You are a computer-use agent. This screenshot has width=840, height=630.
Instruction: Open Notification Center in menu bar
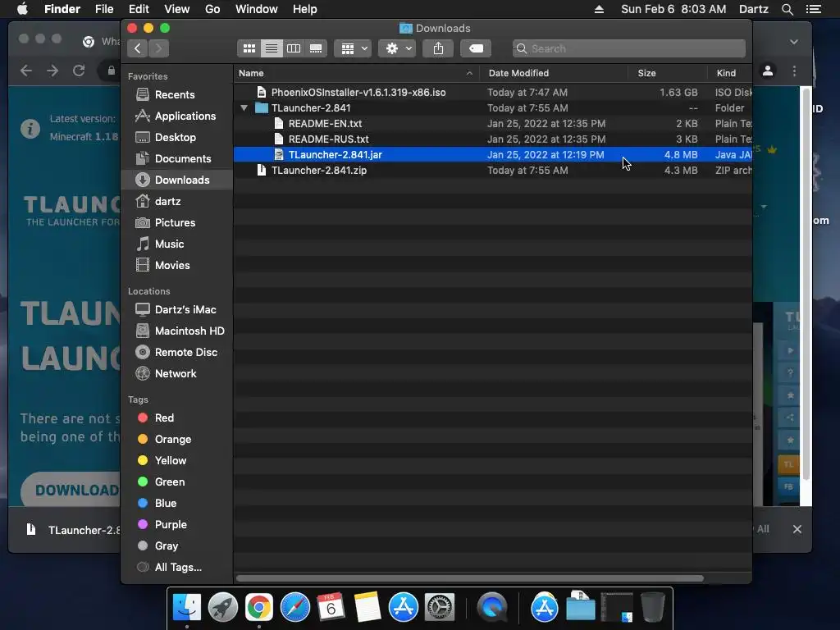coord(814,9)
